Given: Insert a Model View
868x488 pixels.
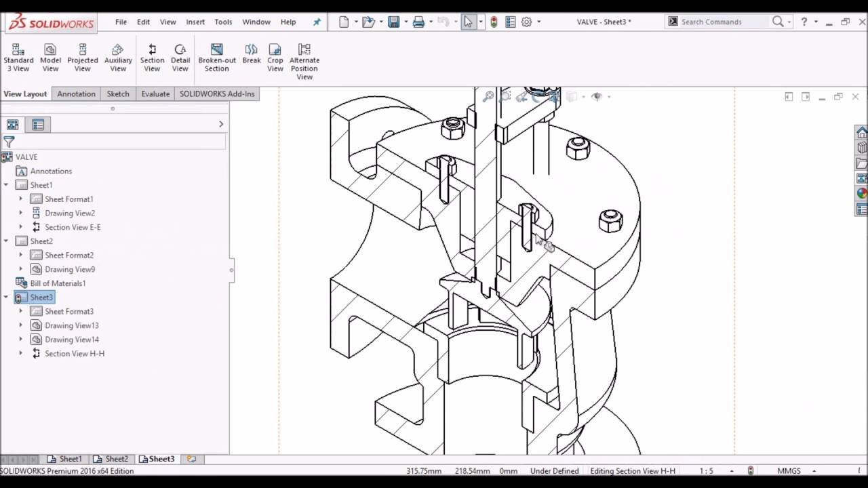Looking at the screenshot, I should pos(50,58).
